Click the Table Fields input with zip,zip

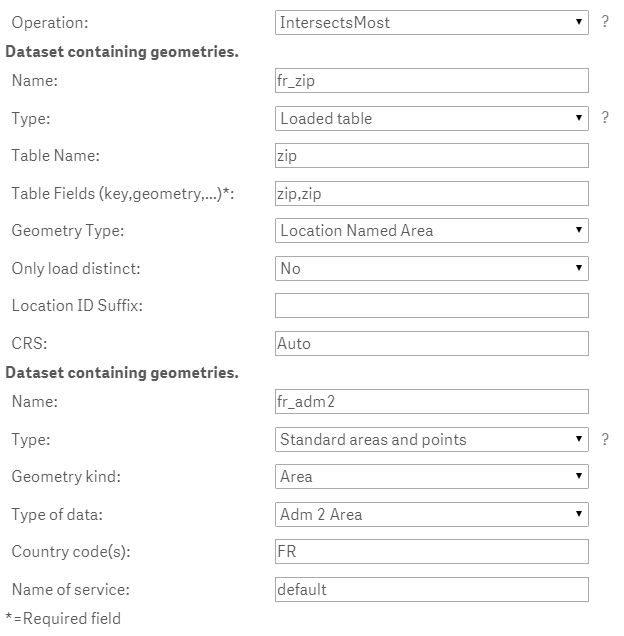coord(432,193)
